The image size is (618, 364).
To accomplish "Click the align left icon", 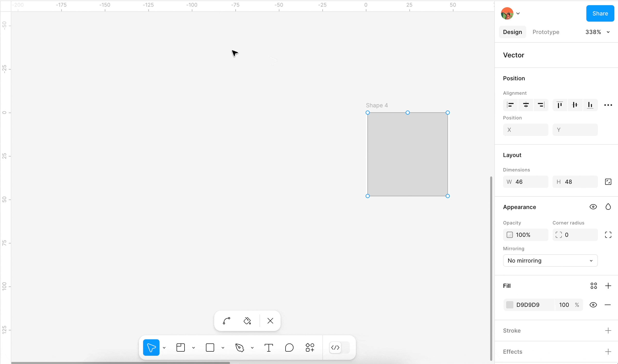I will coord(510,105).
